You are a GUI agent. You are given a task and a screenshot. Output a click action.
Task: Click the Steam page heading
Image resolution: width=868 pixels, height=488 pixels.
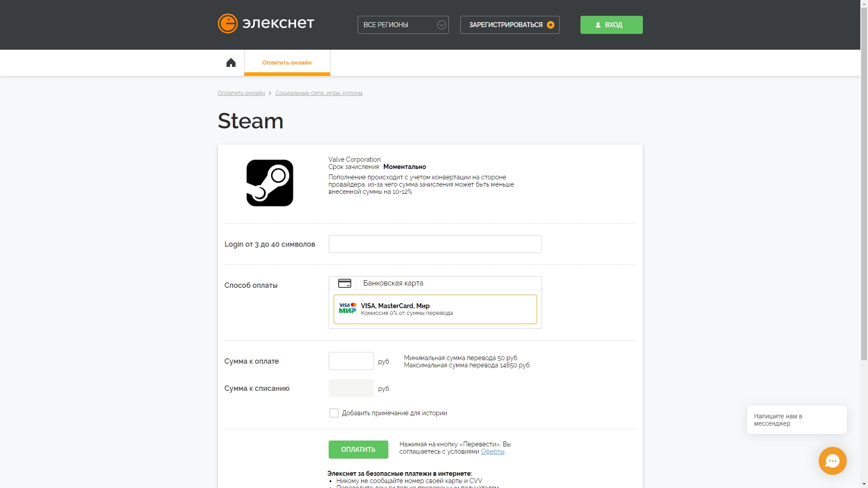pos(250,121)
